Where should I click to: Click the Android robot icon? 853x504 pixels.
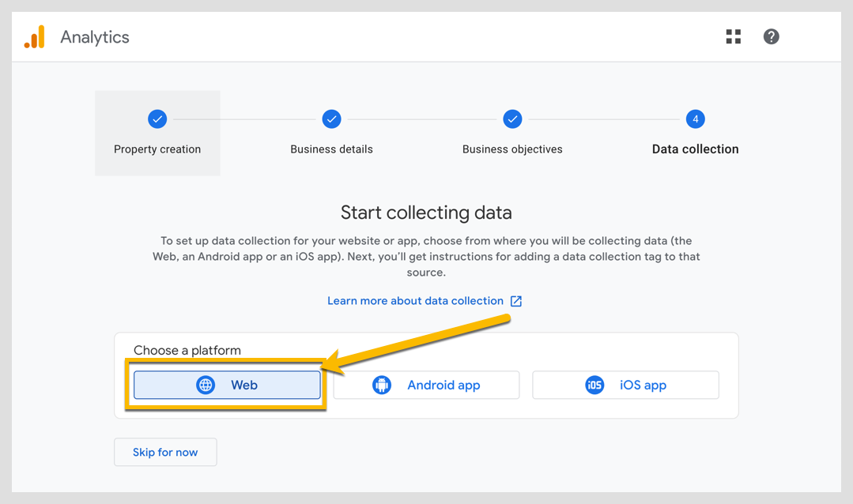click(x=382, y=385)
